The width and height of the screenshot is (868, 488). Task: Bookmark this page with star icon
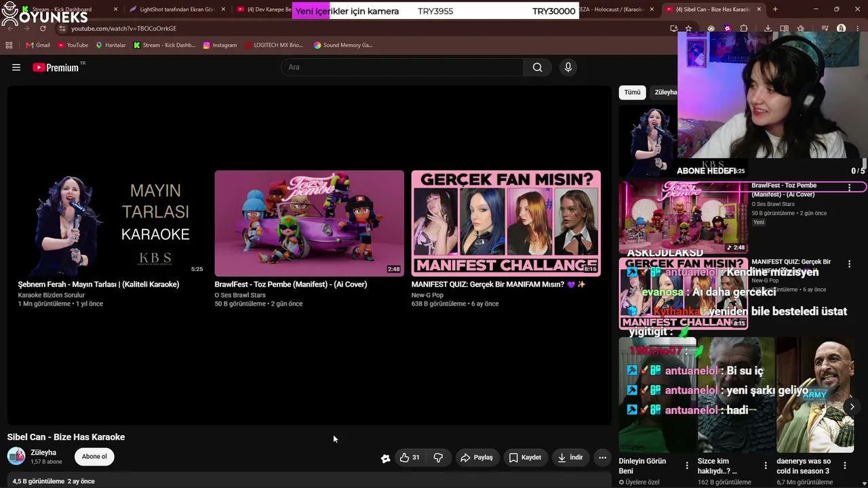[x=689, y=28]
